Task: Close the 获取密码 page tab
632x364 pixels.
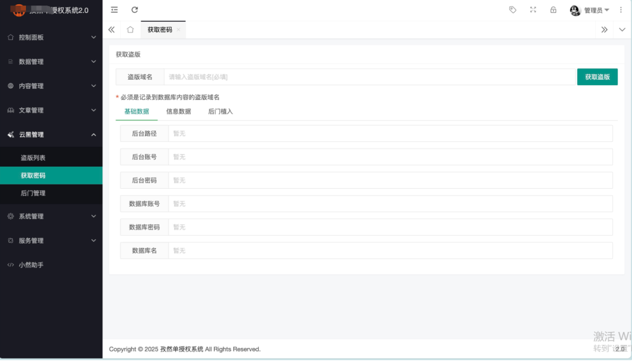Action: (178, 30)
